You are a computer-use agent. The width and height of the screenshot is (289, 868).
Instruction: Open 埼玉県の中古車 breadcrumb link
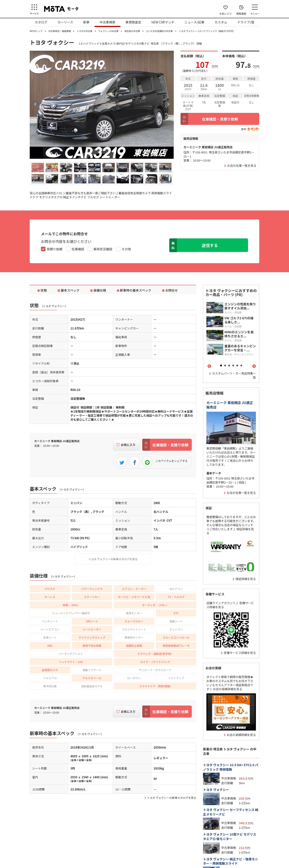point(132,31)
